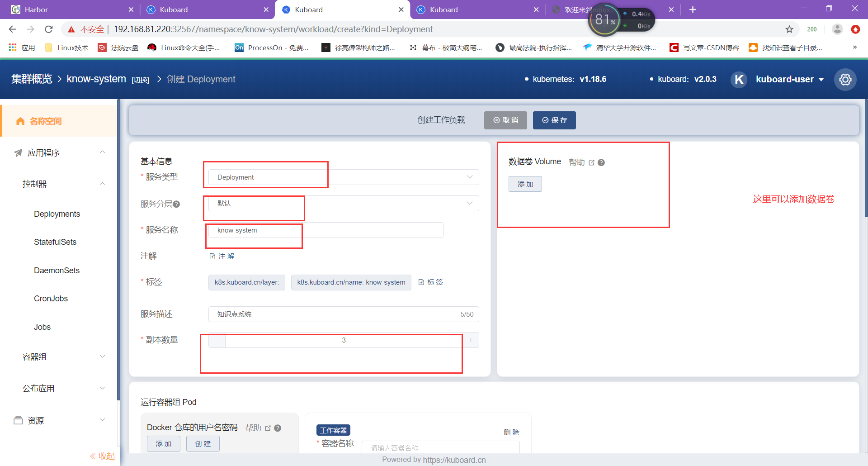Click the 取消 cancel button
868x466 pixels.
point(505,120)
